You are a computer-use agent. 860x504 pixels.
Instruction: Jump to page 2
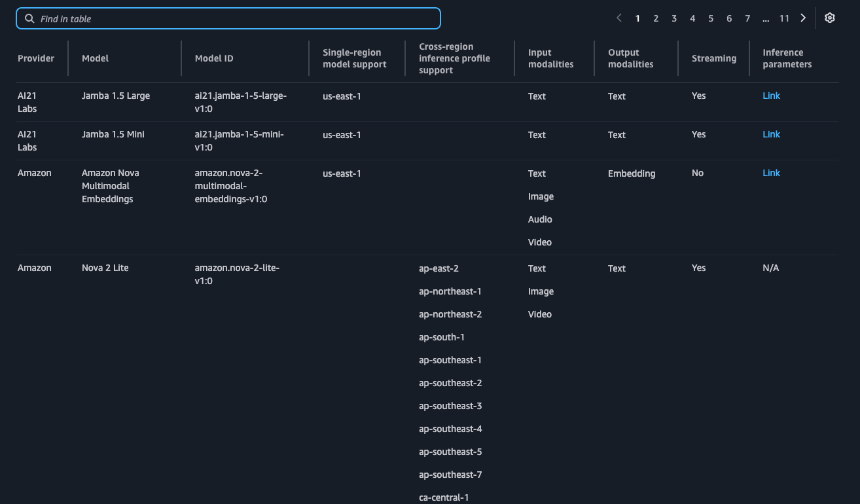656,19
